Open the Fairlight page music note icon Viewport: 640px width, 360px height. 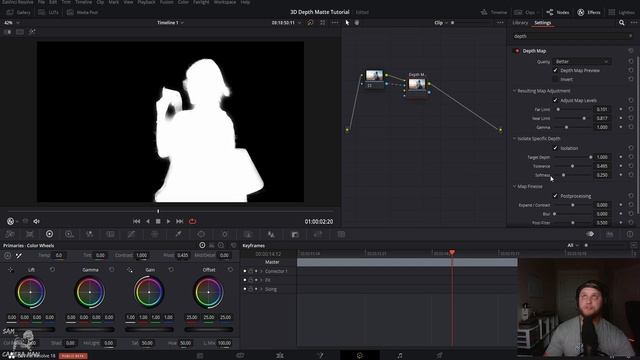point(400,356)
